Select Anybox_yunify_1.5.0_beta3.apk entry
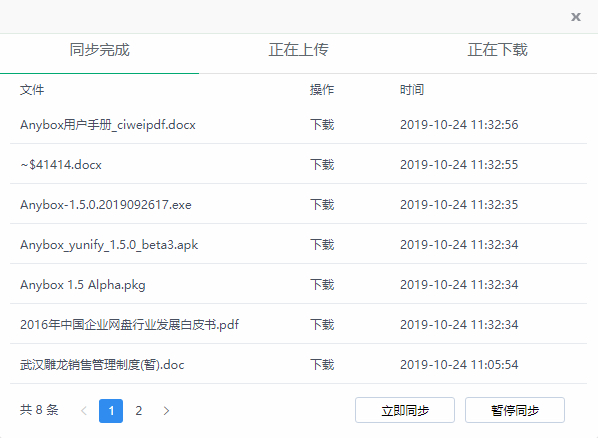The image size is (598, 438). click(x=298, y=245)
